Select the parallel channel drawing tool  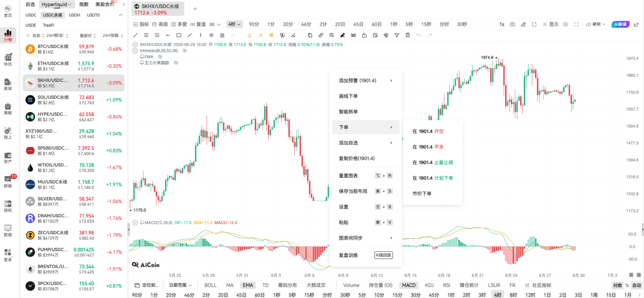point(211,35)
